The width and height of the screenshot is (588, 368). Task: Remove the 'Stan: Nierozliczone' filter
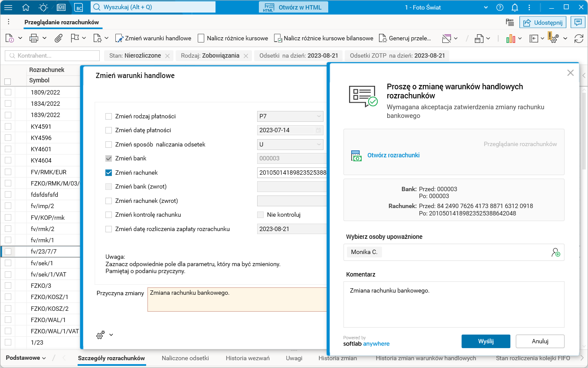[x=167, y=56]
